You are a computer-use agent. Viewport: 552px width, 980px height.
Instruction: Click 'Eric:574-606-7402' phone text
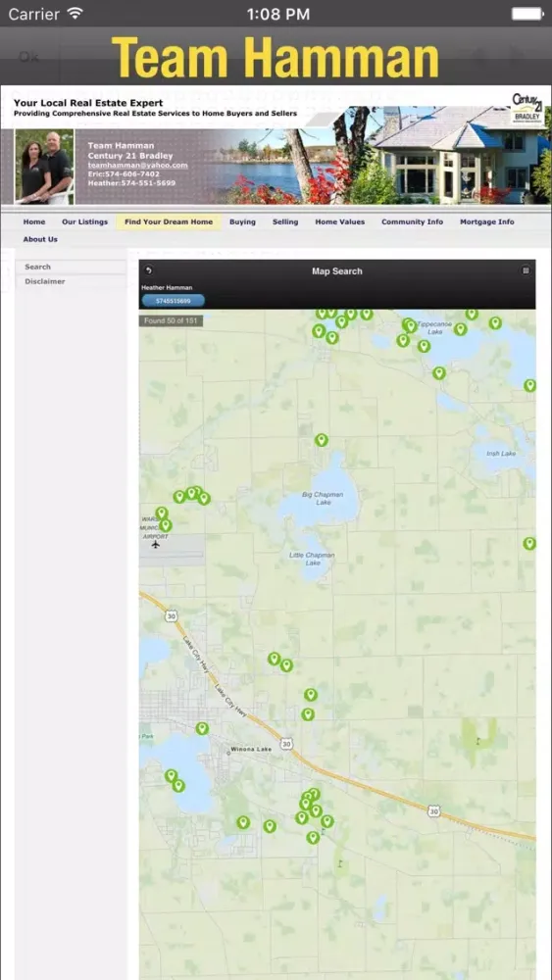click(124, 173)
